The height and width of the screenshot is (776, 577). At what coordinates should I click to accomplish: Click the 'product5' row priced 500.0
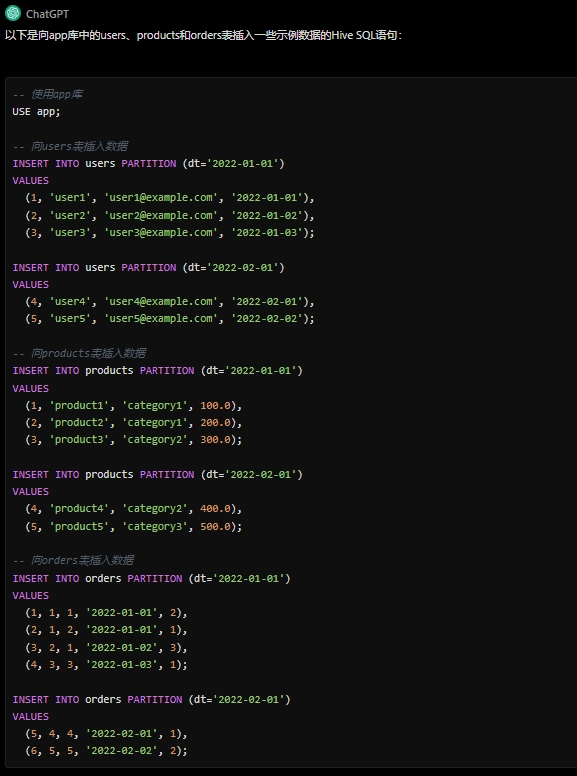(x=134, y=526)
